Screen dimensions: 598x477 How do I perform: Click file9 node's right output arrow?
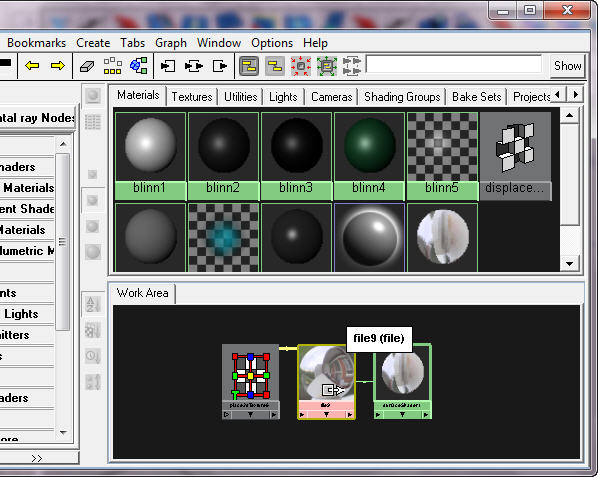(350, 415)
